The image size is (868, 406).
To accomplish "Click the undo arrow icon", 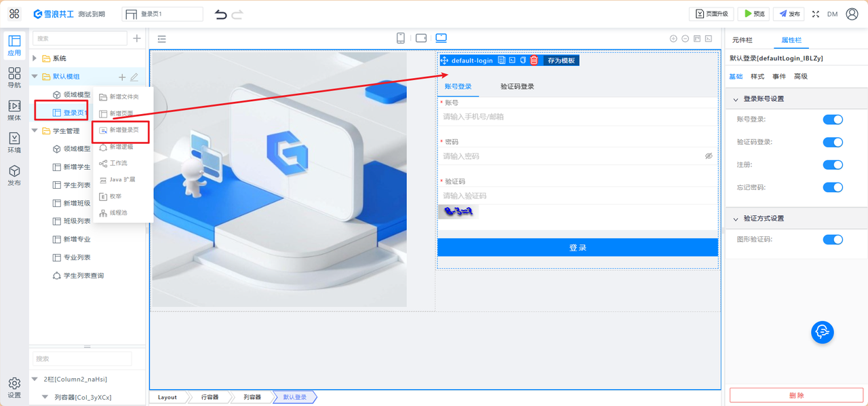I will (221, 14).
